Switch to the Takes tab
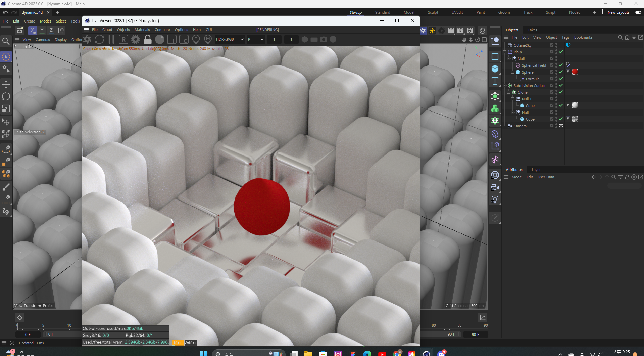 click(x=532, y=30)
